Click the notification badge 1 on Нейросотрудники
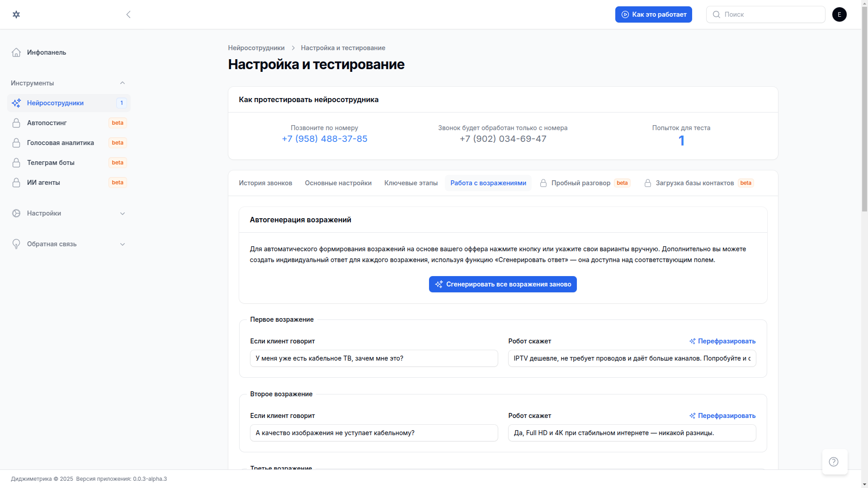The image size is (868, 488). click(122, 103)
